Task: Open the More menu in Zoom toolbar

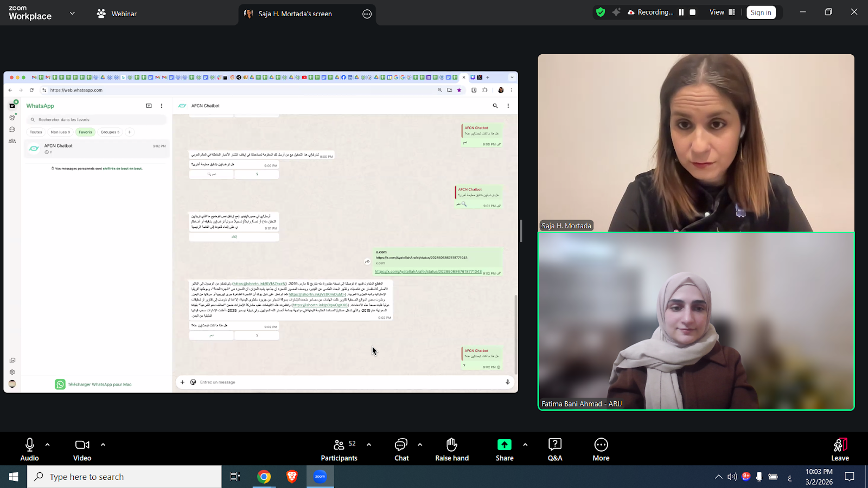Action: 601,450
